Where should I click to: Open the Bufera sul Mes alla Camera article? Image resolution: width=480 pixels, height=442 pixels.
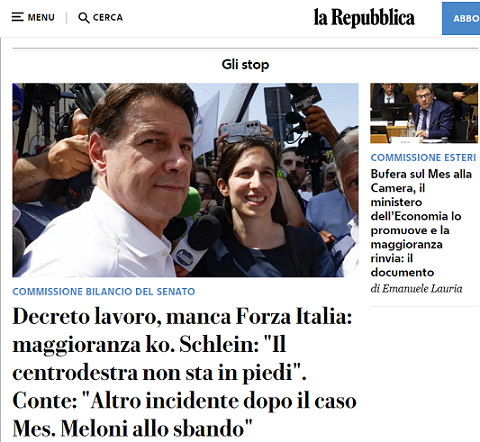[421, 223]
